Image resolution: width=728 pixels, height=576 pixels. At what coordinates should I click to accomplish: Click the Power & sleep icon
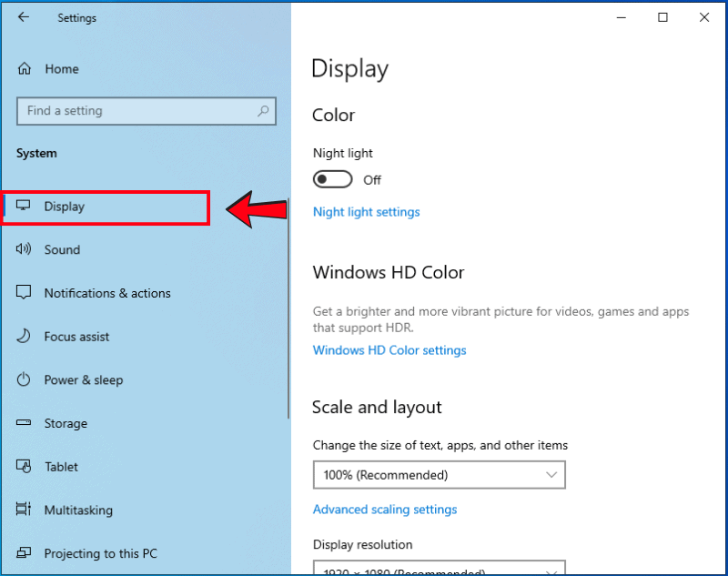point(25,380)
